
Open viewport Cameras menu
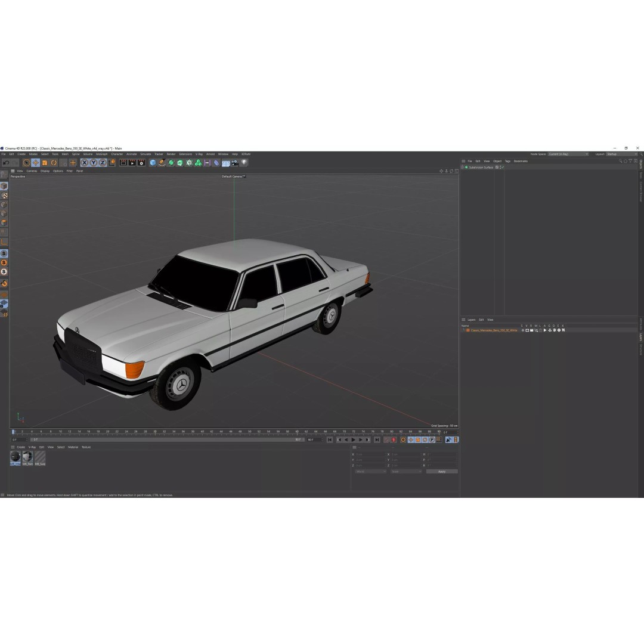32,171
